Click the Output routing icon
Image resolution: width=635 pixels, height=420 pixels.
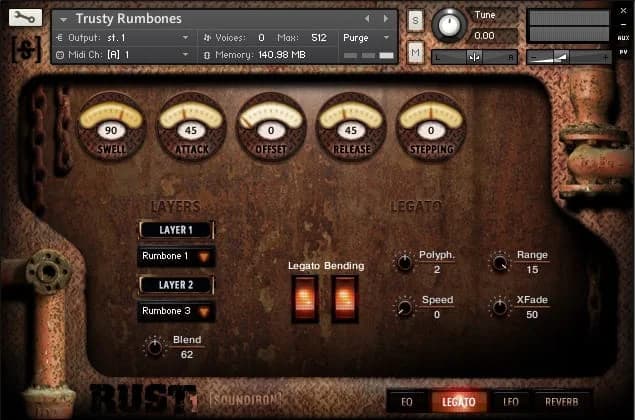tap(60, 38)
